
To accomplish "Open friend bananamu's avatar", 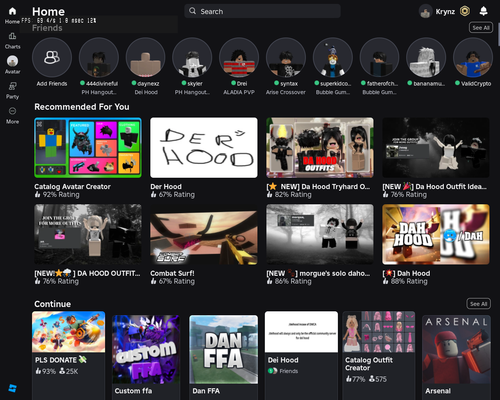I will click(426, 57).
